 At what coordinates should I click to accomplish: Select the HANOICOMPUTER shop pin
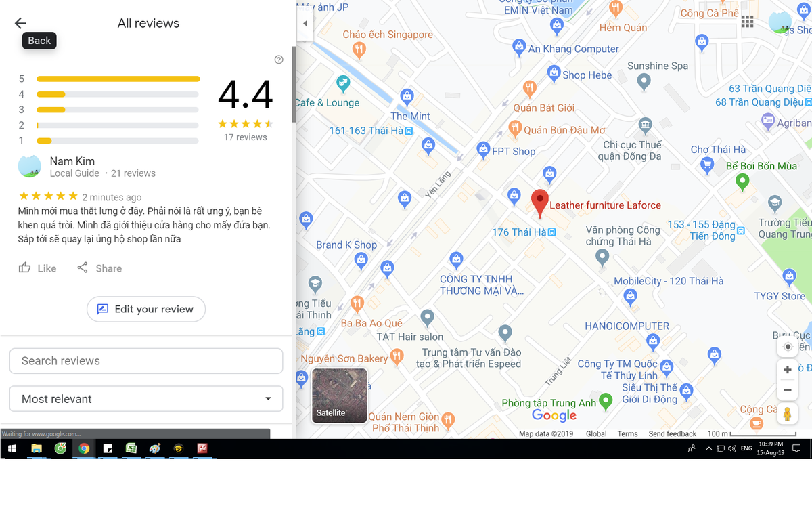pos(653,341)
